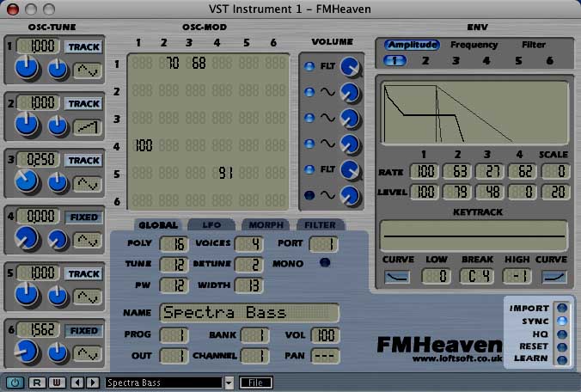Image resolution: width=581 pixels, height=392 pixels.
Task: Toggle the HQ LED
Action: point(562,334)
